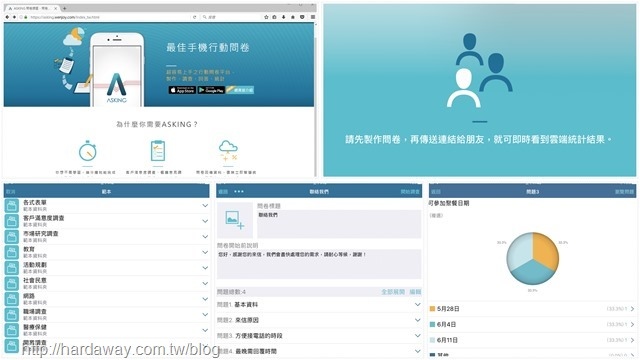Click the 問卷標題 title field
This screenshot has width=640, height=360.
(x=339, y=224)
